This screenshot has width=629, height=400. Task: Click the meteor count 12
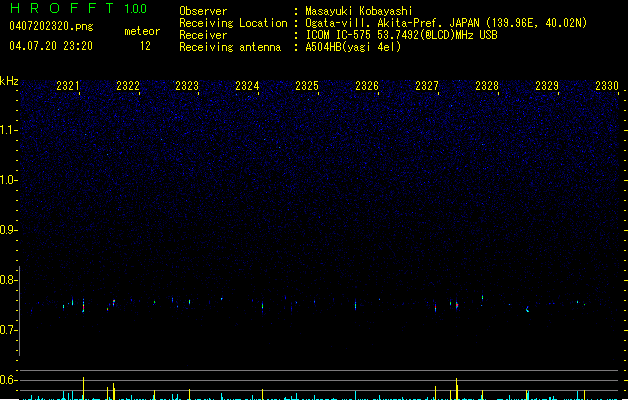coord(145,46)
